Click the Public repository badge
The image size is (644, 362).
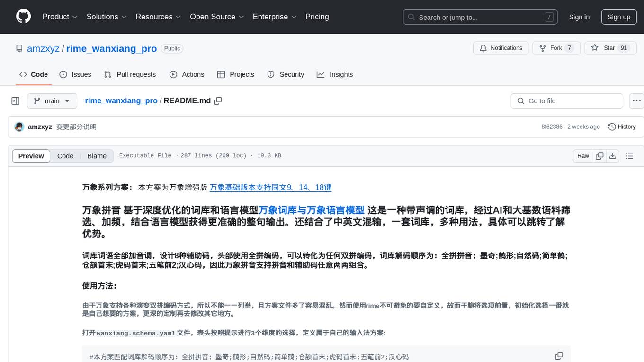(x=172, y=48)
